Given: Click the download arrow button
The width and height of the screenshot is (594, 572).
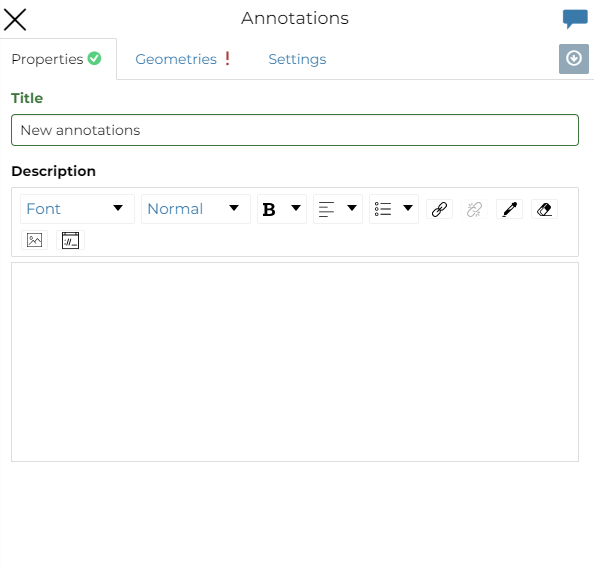Looking at the screenshot, I should click(574, 59).
